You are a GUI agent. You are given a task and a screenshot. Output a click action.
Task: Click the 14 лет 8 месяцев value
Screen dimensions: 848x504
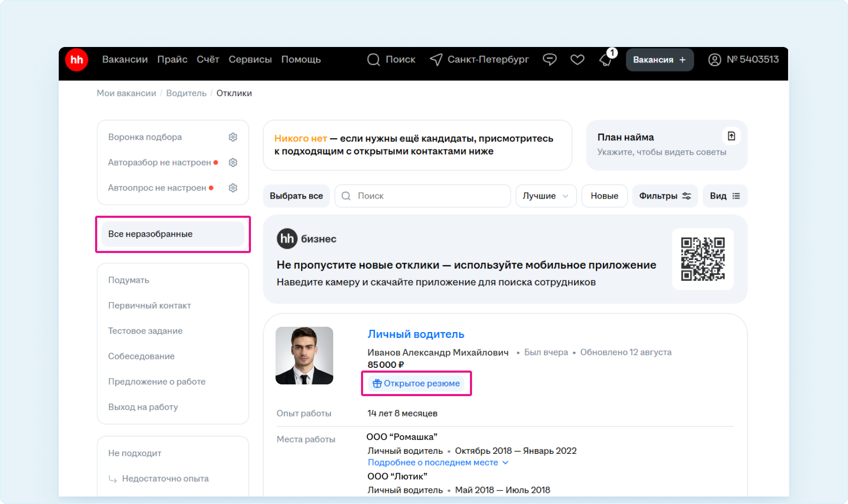(x=403, y=413)
